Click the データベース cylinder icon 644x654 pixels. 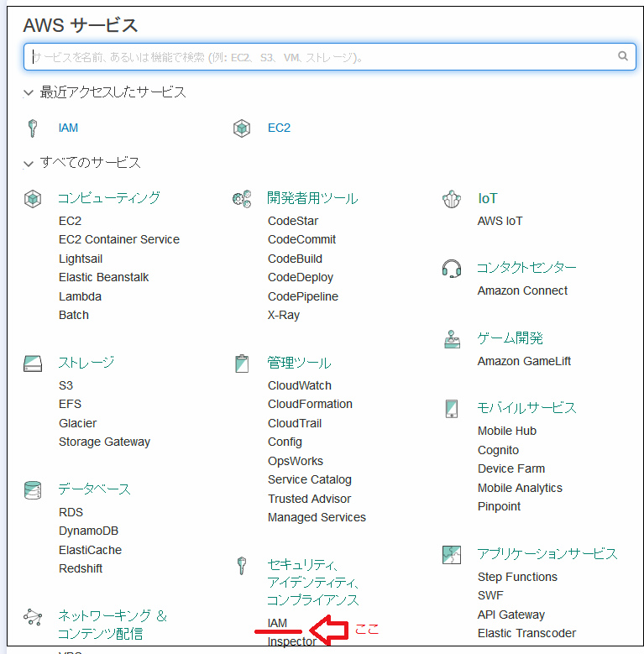click(33, 489)
